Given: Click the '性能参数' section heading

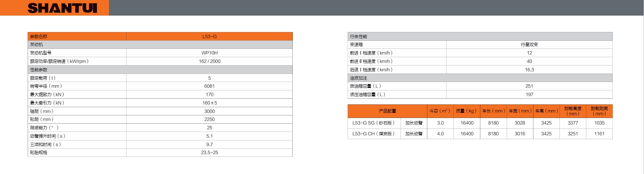Looking at the screenshot, I should [160, 70].
